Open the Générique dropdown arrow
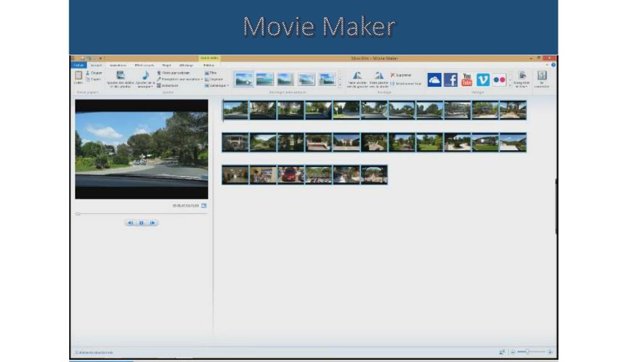Screen dimensions: 644x362 point(228,85)
